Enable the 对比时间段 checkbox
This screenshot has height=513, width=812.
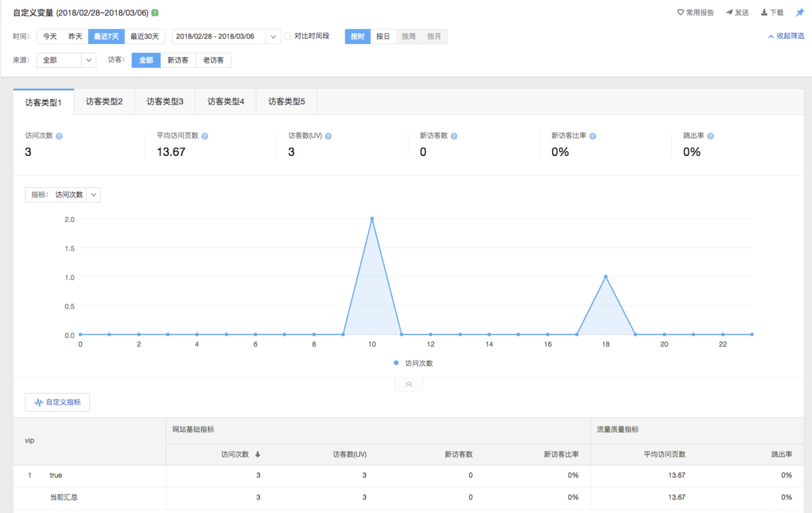[x=288, y=36]
